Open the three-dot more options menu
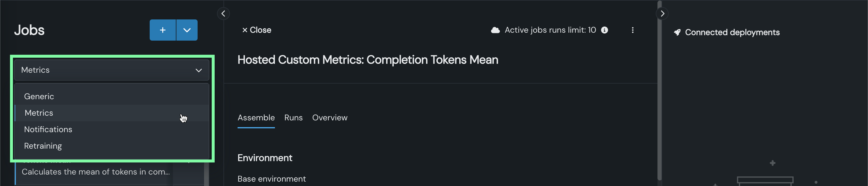 632,30
